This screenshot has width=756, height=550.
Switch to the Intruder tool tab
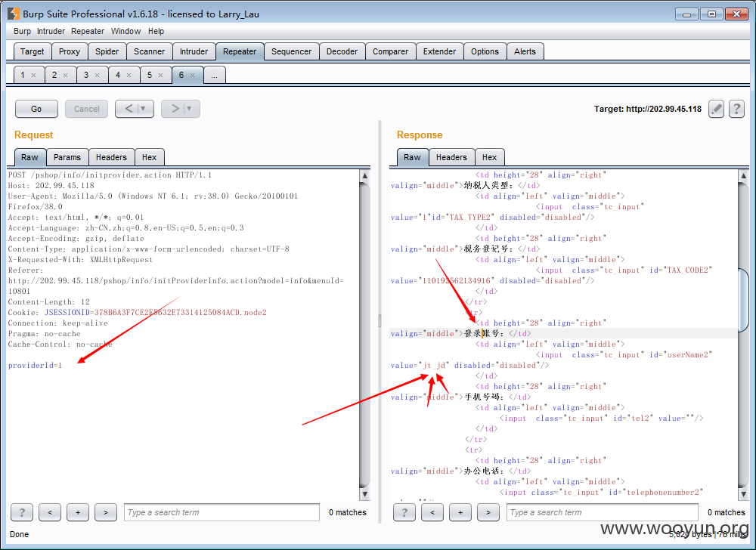point(194,51)
